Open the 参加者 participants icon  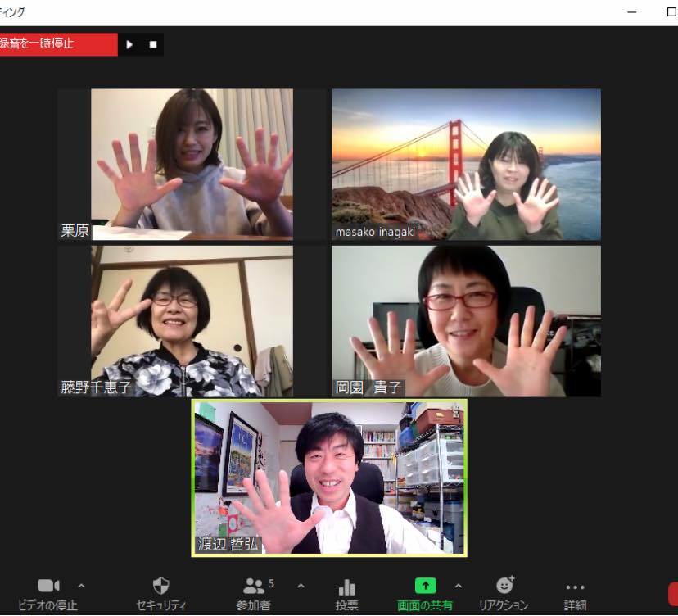254,587
